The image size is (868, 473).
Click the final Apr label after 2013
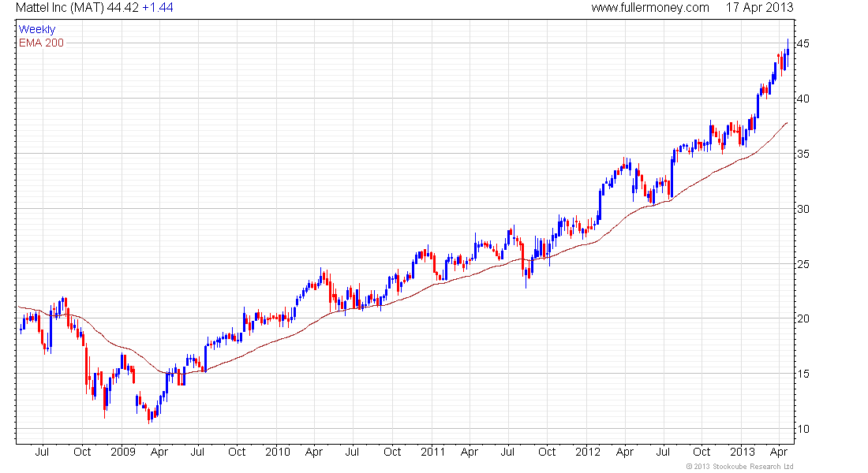pyautogui.click(x=779, y=452)
